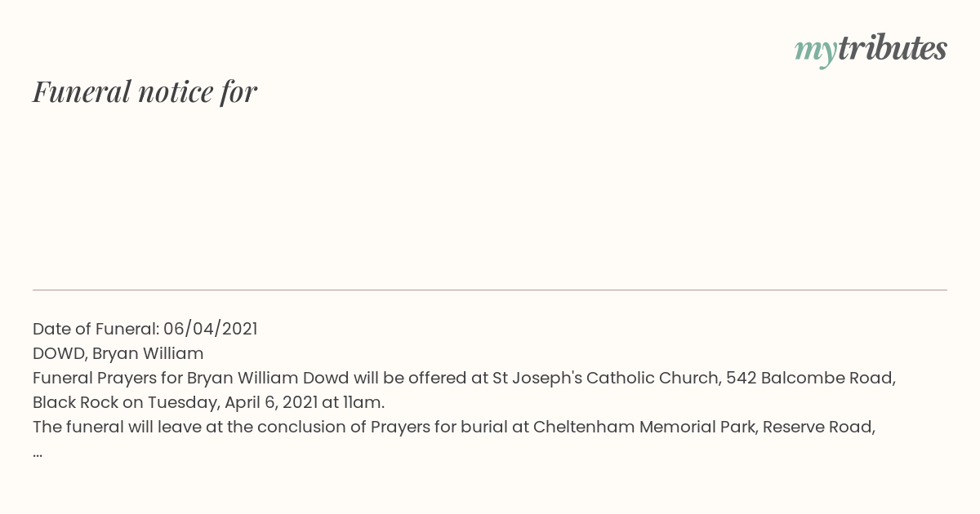Click the horizontal divider line
Image resolution: width=980 pixels, height=514 pixels.
(x=490, y=290)
